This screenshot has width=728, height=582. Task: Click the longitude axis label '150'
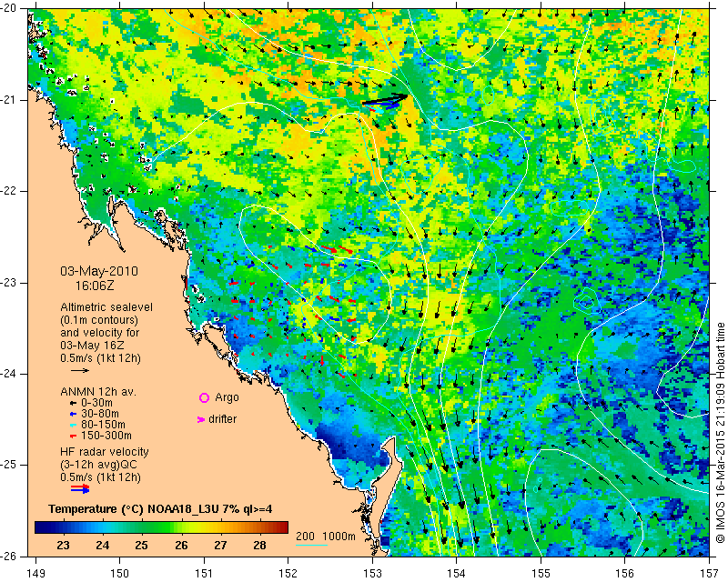(x=120, y=574)
